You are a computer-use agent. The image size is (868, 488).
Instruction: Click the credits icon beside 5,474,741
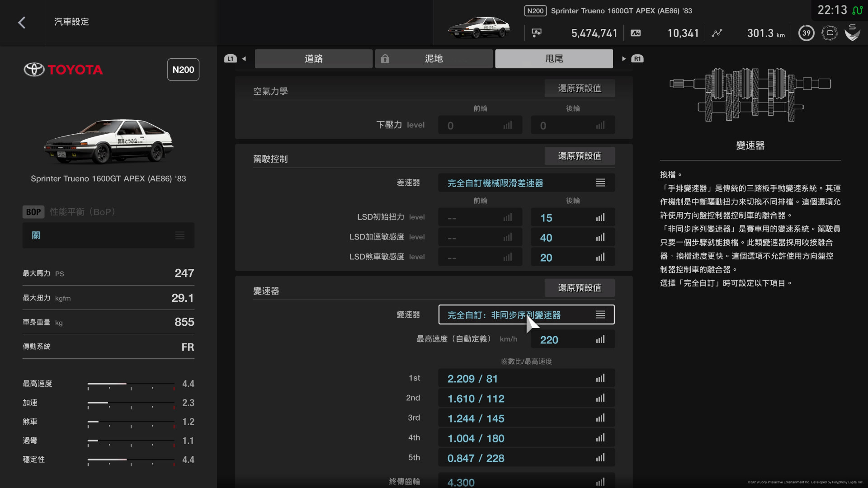[x=537, y=33]
